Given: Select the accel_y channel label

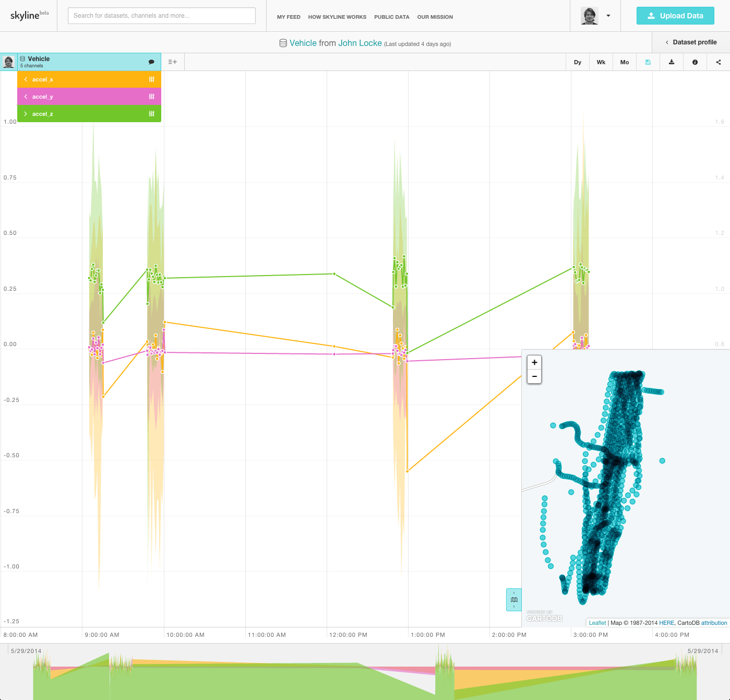Looking at the screenshot, I should coord(43,97).
